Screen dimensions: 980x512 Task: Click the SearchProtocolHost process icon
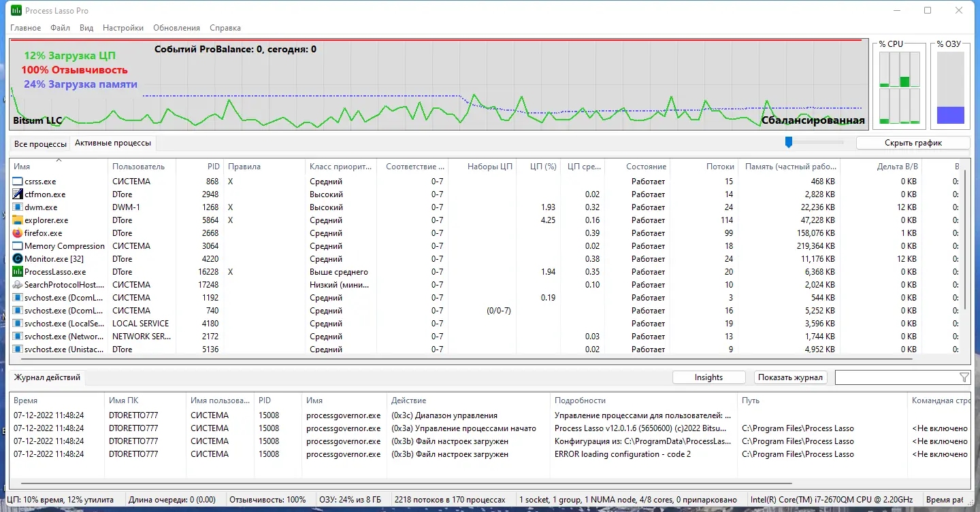(18, 285)
